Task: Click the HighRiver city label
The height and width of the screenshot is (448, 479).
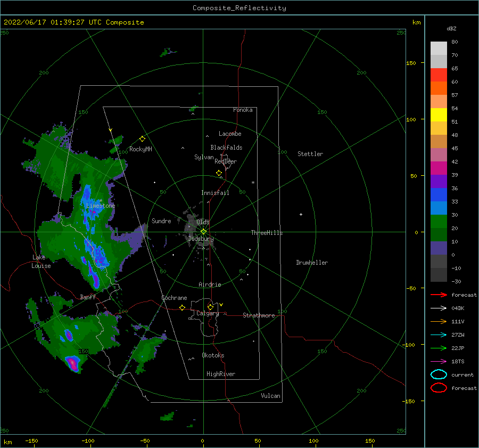Action: click(x=220, y=374)
